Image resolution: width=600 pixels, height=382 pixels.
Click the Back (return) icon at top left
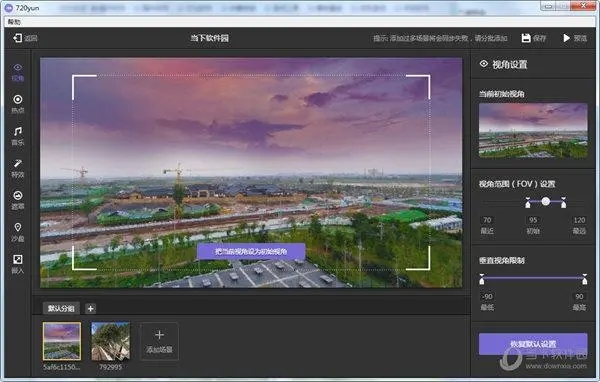[x=18, y=38]
